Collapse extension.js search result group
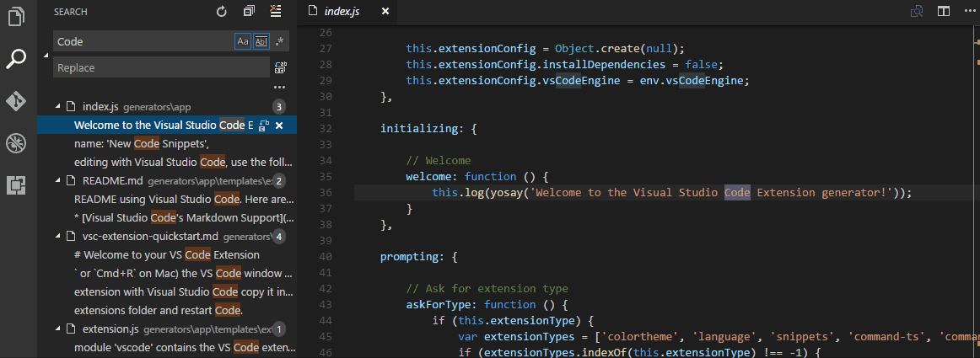980x358 pixels. [58, 328]
